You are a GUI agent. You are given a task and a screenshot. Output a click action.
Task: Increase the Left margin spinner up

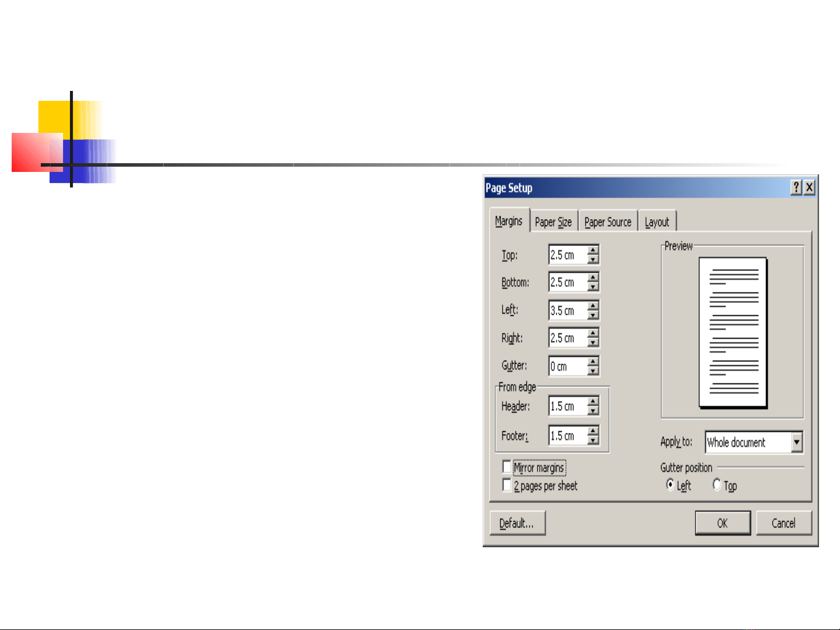click(x=593, y=306)
